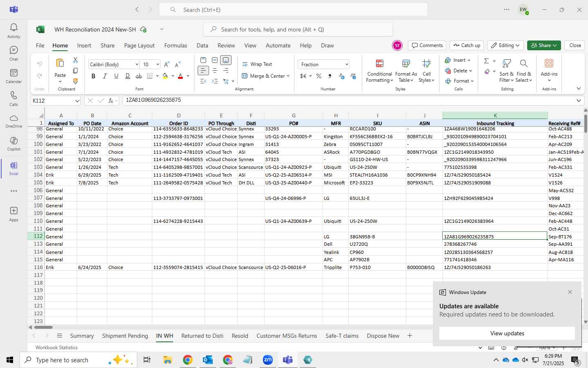Open the Activity bell in Teams sidebar
This screenshot has width=588, height=368.
(x=13, y=31)
